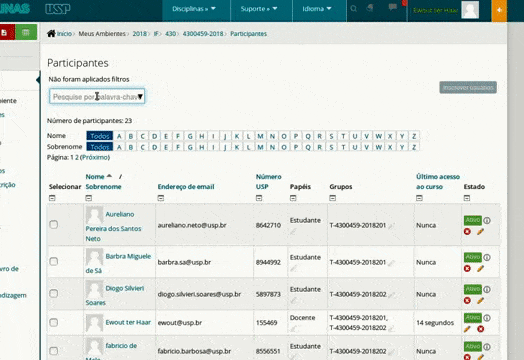524x360 pixels.
Task: Collapse the Endereço de email column
Action: 160,198
